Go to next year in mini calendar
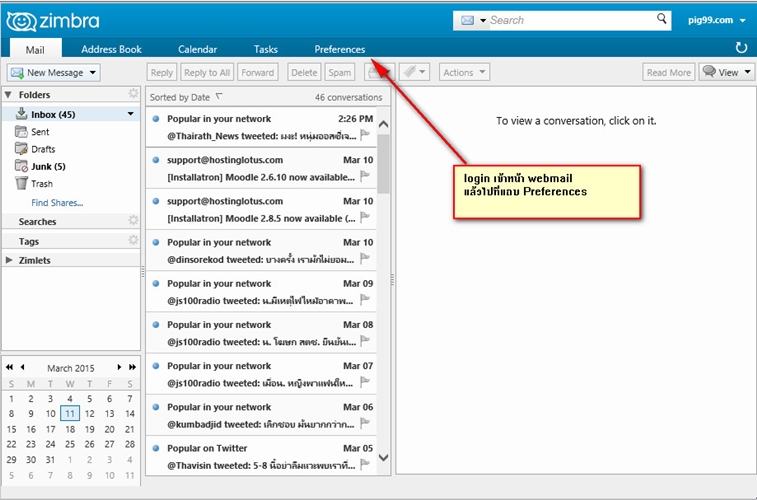The height and width of the screenshot is (500, 757). (x=132, y=367)
